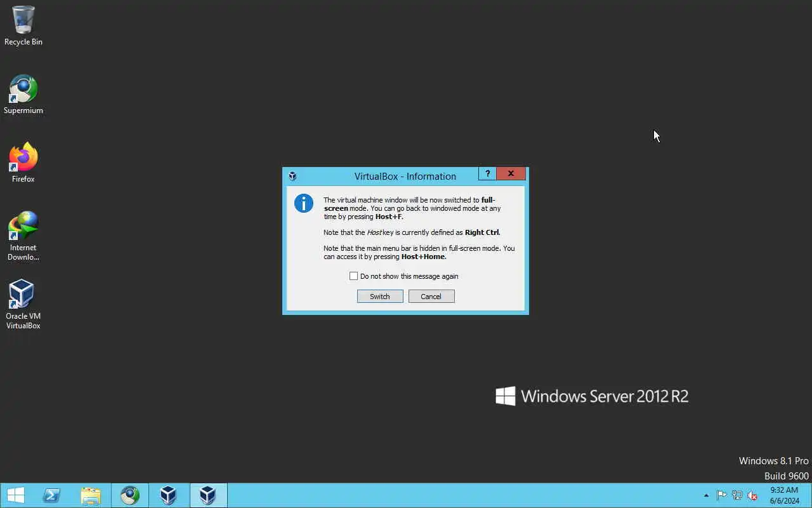This screenshot has height=508, width=812.
Task: Open the Action Center flag tray icon
Action: 722,495
